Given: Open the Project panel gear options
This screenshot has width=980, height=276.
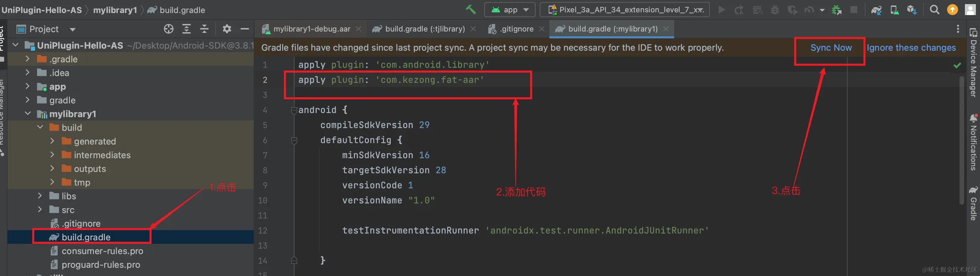Looking at the screenshot, I should [x=227, y=29].
